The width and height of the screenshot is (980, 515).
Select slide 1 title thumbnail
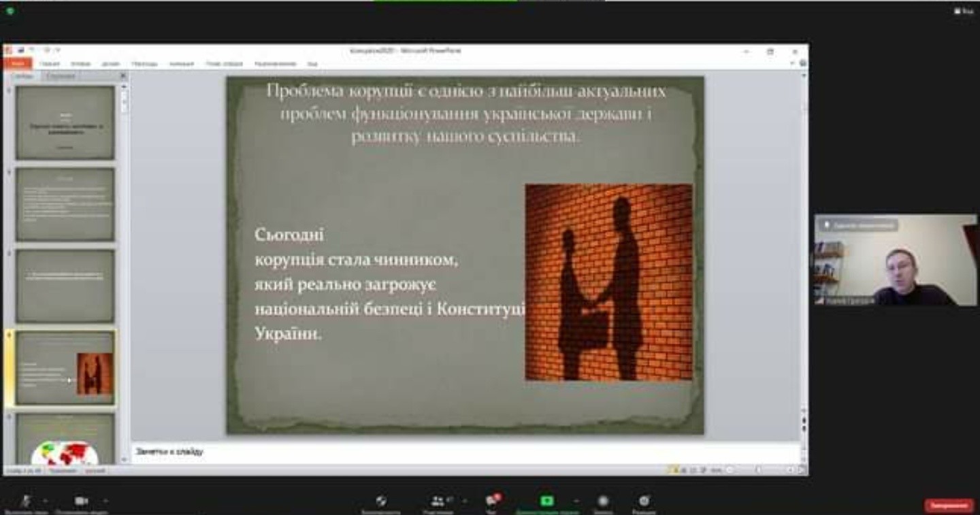tap(65, 122)
